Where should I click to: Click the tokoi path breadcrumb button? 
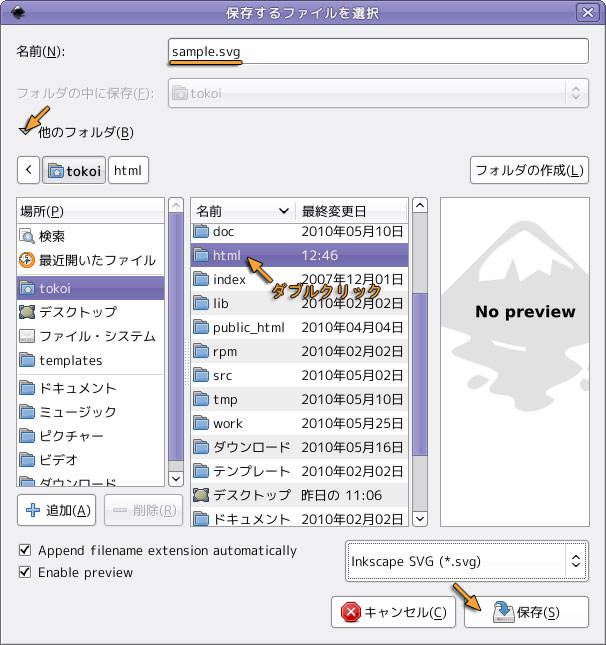(x=74, y=170)
